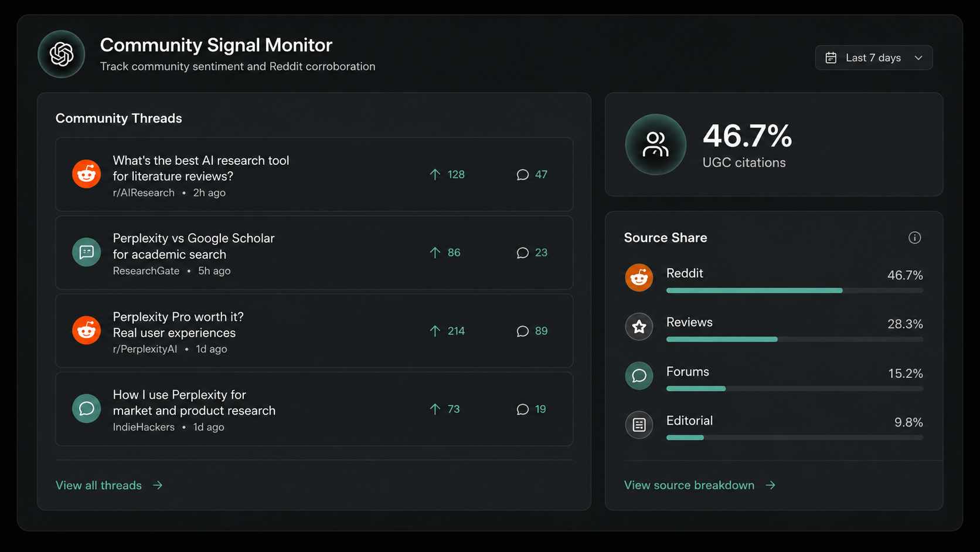Viewport: 980px width, 552px height.
Task: Click the info icon in Source Share
Action: tap(914, 238)
